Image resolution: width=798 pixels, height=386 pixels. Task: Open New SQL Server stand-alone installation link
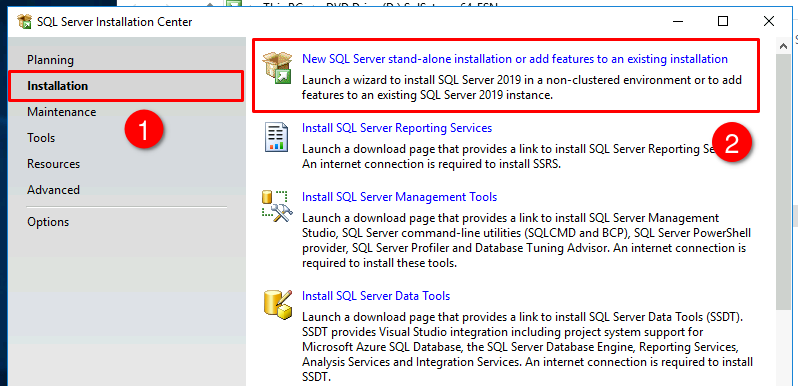(x=515, y=59)
